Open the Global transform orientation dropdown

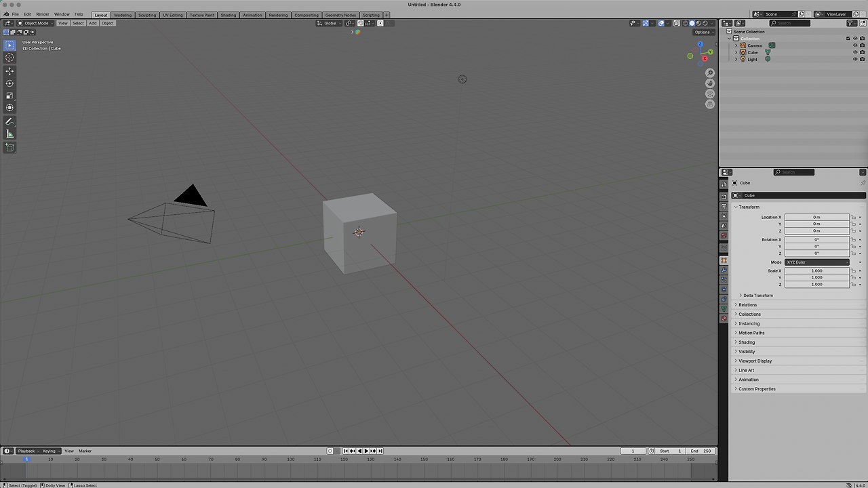tap(330, 23)
